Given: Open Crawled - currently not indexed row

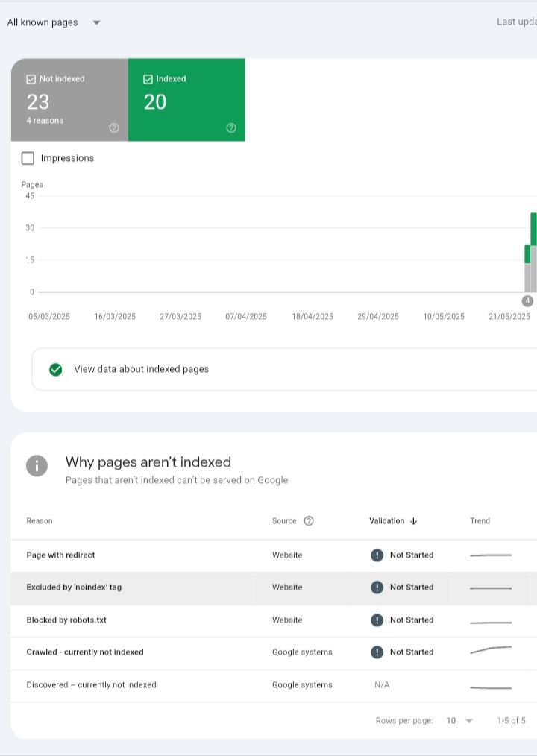Looking at the screenshot, I should 274,652.
